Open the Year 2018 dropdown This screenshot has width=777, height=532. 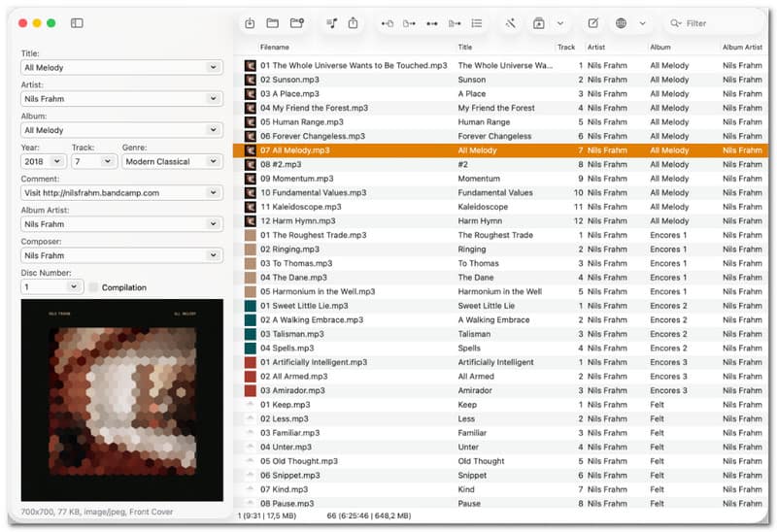point(57,161)
